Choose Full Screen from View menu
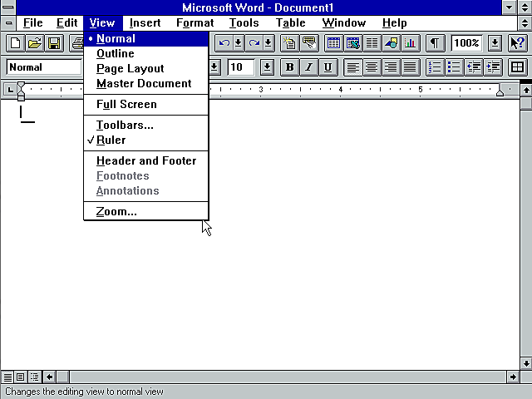The width and height of the screenshot is (532, 399). pyautogui.click(x=146, y=104)
